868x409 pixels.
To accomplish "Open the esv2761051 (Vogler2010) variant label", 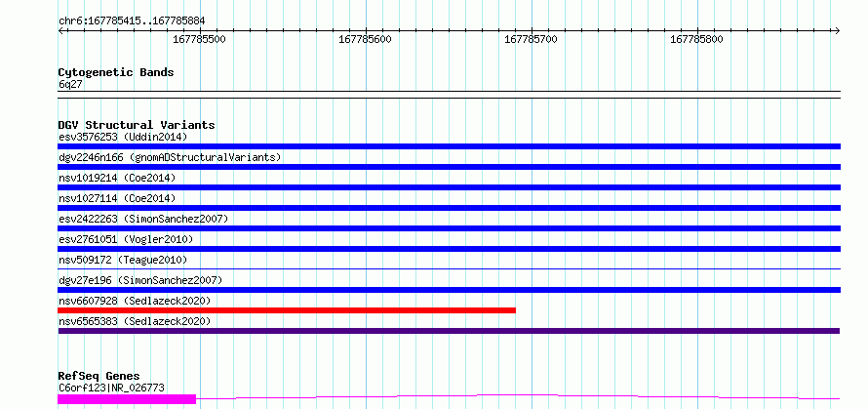I will point(126,239).
